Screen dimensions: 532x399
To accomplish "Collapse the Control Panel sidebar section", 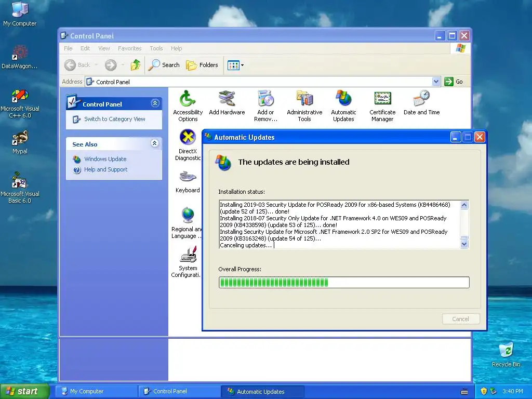I will pyautogui.click(x=155, y=103).
